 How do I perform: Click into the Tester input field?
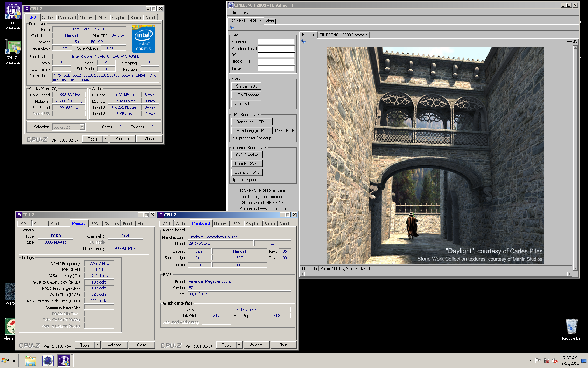point(276,68)
